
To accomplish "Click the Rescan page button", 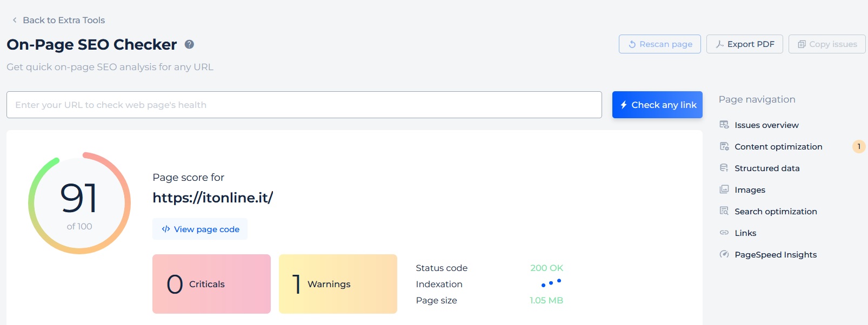I will (x=660, y=44).
